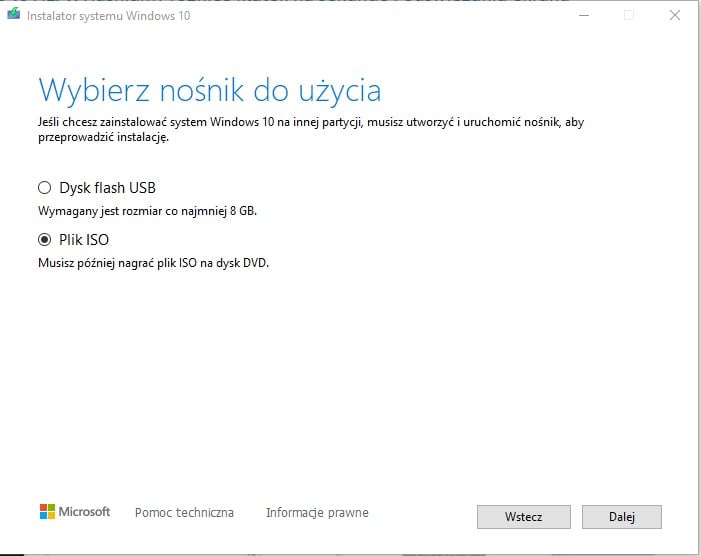
Task: Click the title text Instalator systemu Windows 10
Action: [x=109, y=16]
